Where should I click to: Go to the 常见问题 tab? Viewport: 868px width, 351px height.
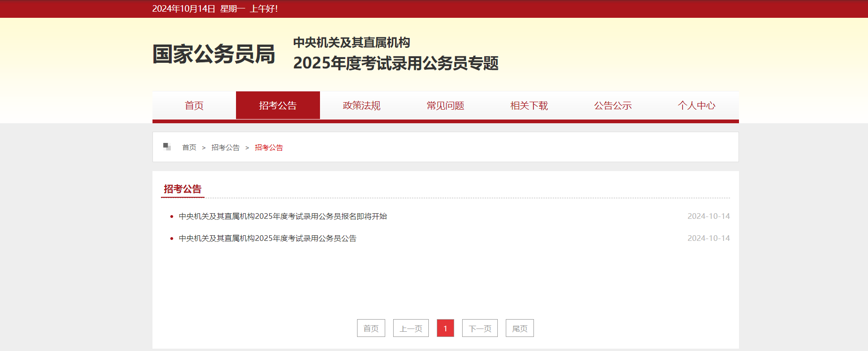[445, 105]
